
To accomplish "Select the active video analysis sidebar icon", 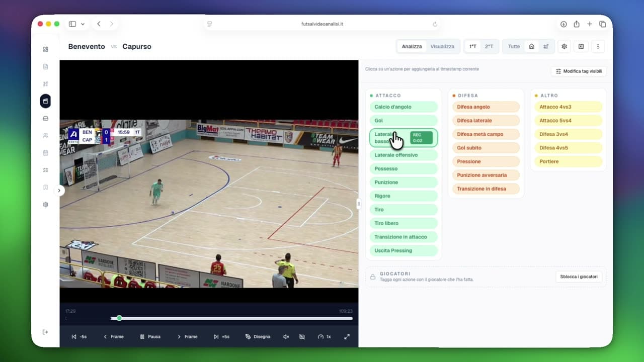I will tap(45, 101).
